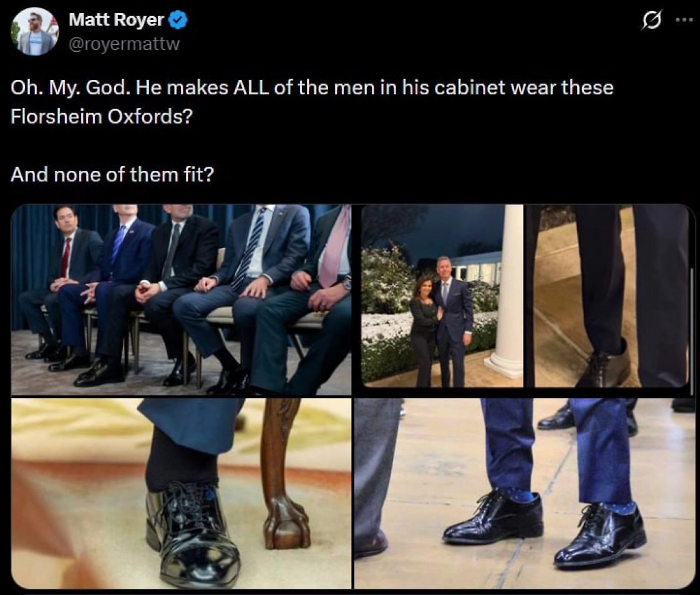
Task: Click the blue verified checkmark badge
Action: tap(178, 20)
